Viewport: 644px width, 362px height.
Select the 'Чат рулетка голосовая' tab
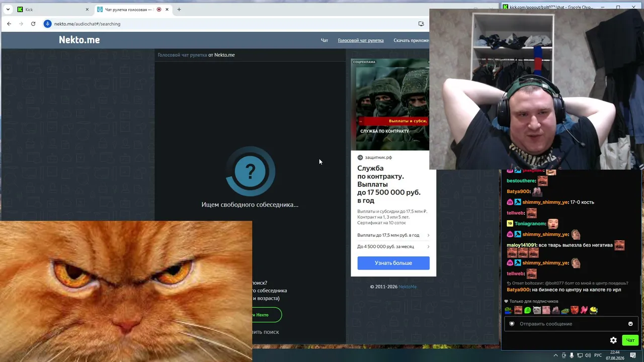point(133,10)
